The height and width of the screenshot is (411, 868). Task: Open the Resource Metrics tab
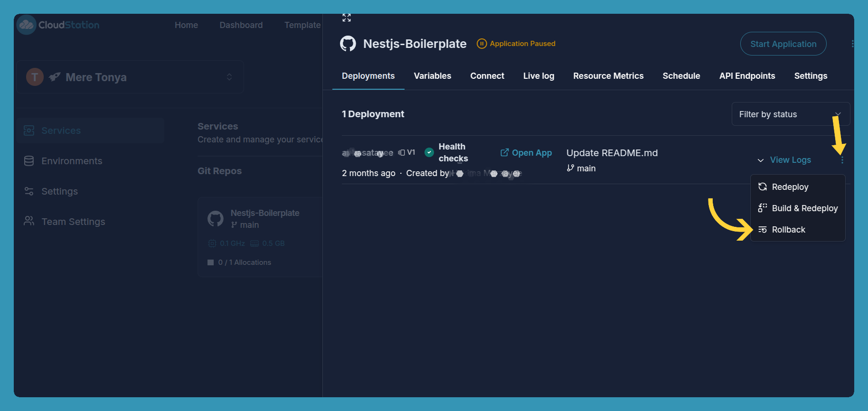coord(608,76)
